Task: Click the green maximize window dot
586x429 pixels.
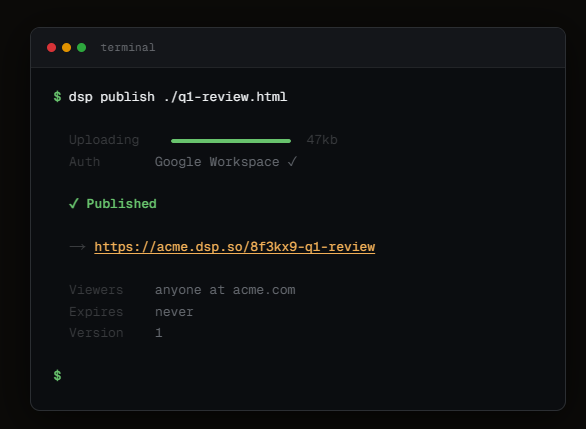Action: click(x=81, y=47)
